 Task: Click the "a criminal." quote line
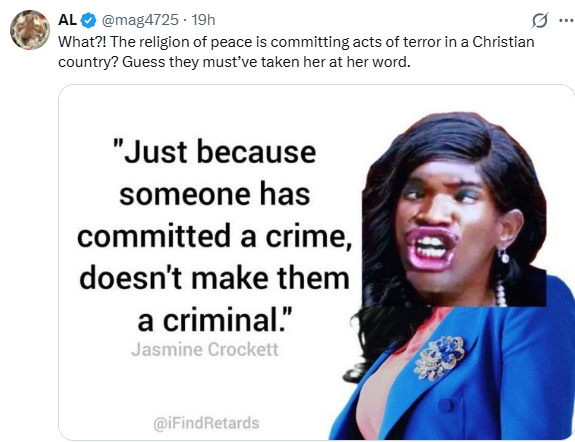pos(215,321)
